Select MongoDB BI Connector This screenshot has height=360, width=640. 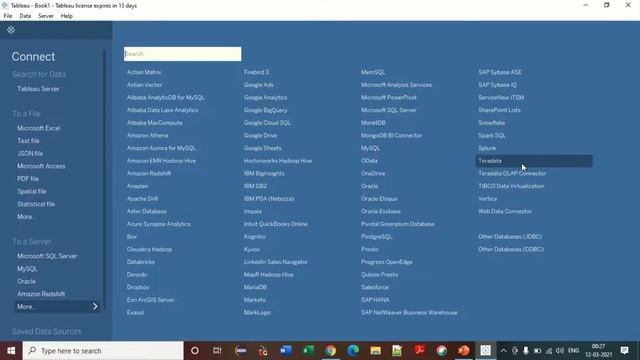pyautogui.click(x=391, y=136)
